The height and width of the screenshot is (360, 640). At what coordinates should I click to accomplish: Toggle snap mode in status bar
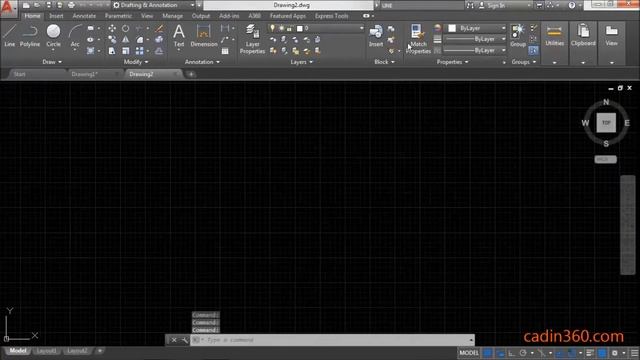pos(500,353)
